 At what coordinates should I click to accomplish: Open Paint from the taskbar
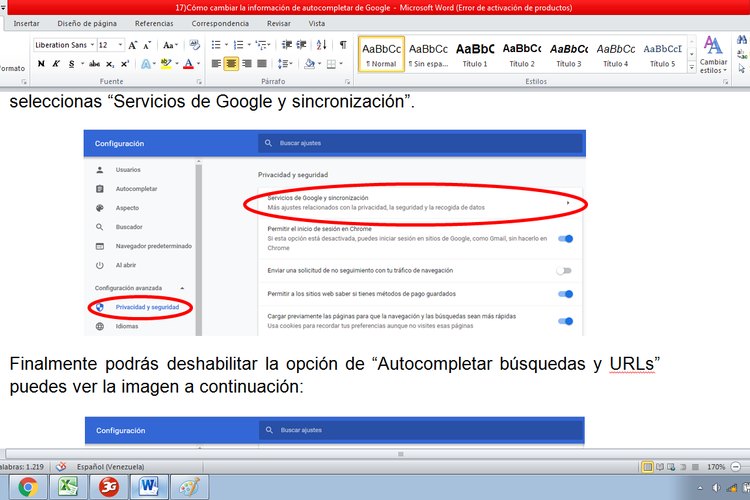[189, 487]
